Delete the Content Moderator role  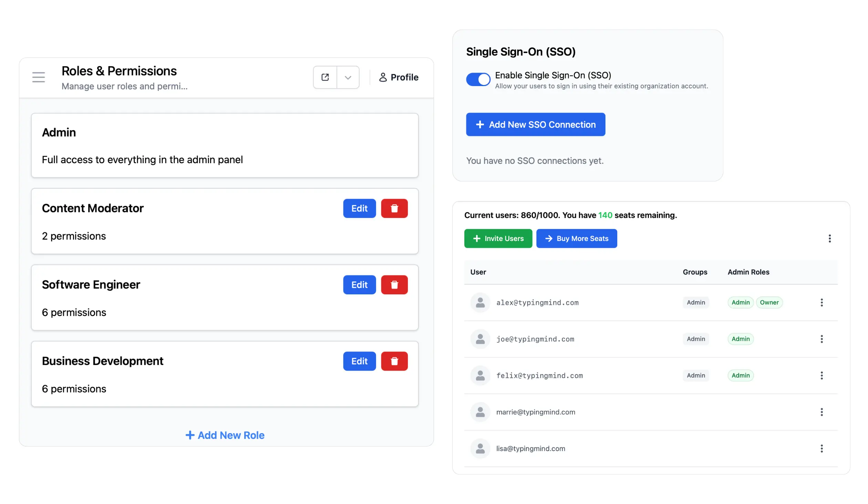(x=394, y=208)
